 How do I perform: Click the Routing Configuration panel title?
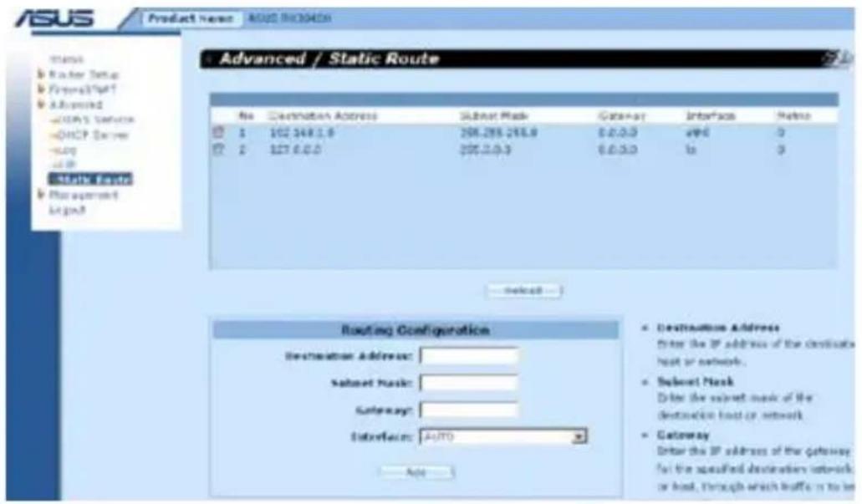[x=415, y=330]
